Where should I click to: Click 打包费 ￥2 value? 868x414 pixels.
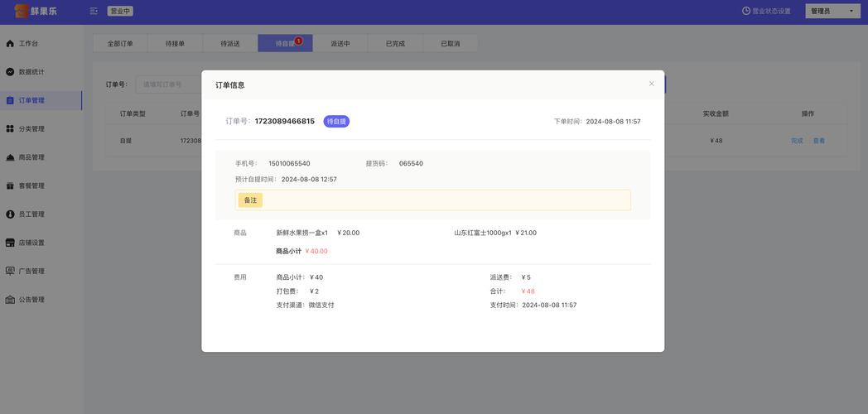[314, 291]
